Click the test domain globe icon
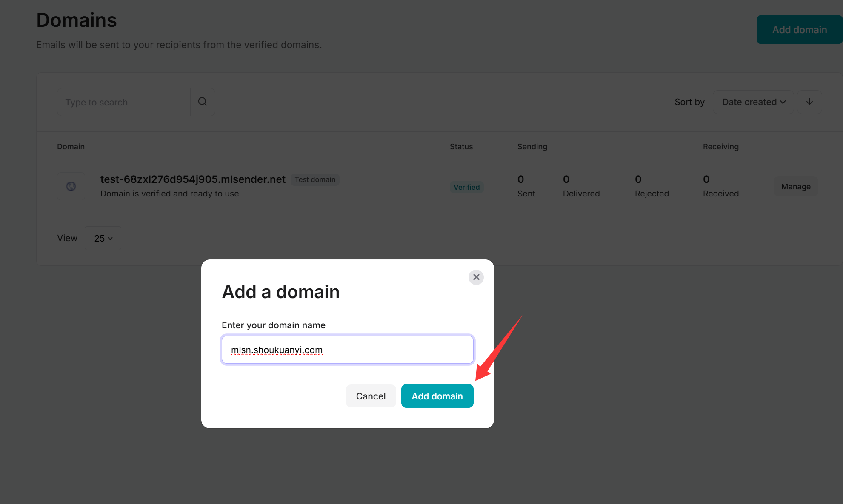843x504 pixels. pos(71,186)
